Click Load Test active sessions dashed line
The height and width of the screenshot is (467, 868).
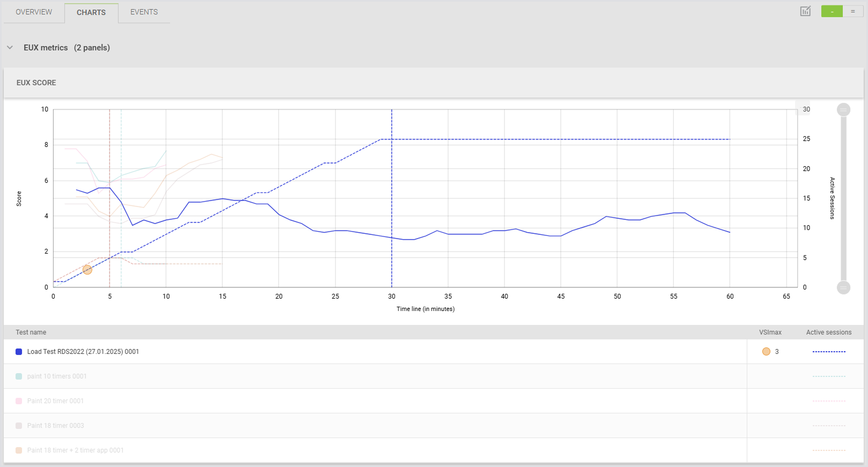click(x=829, y=352)
